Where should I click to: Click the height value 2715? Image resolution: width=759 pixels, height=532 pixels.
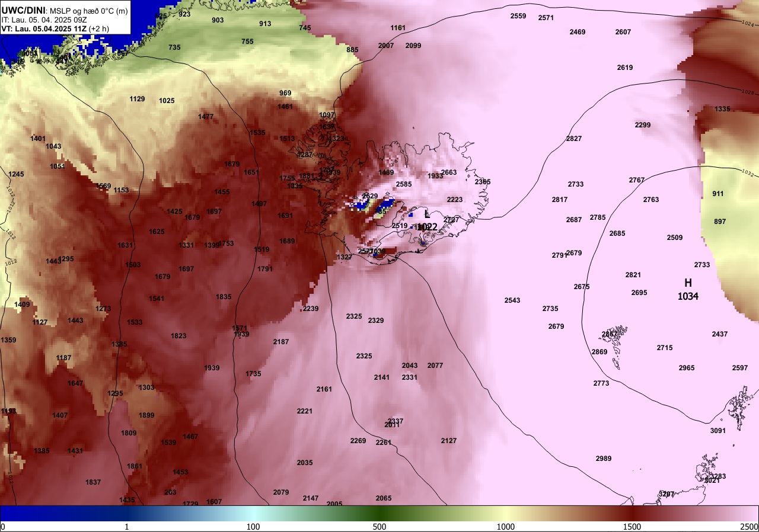tap(665, 348)
